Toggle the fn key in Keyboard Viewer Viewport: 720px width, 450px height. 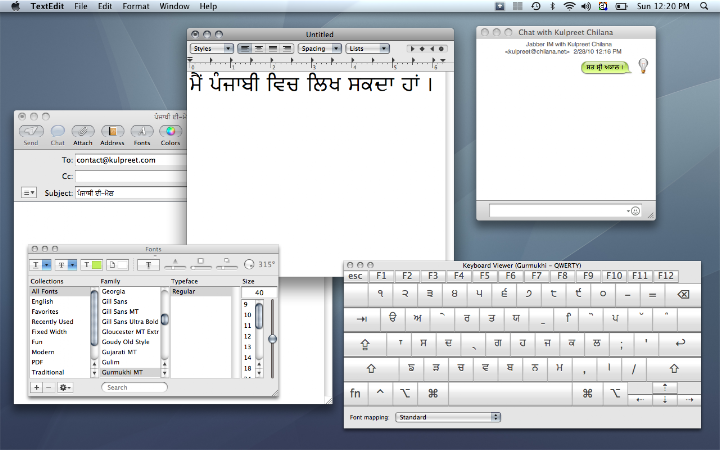(x=355, y=393)
